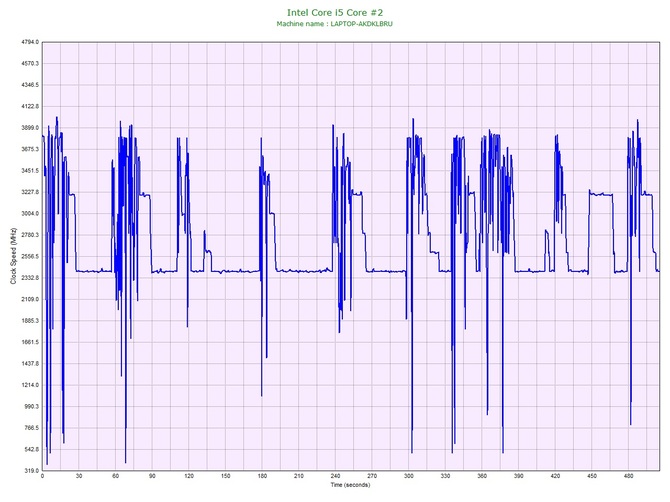Click the y-axis value 4794.0
This screenshot has width=670, height=502.
click(x=30, y=42)
